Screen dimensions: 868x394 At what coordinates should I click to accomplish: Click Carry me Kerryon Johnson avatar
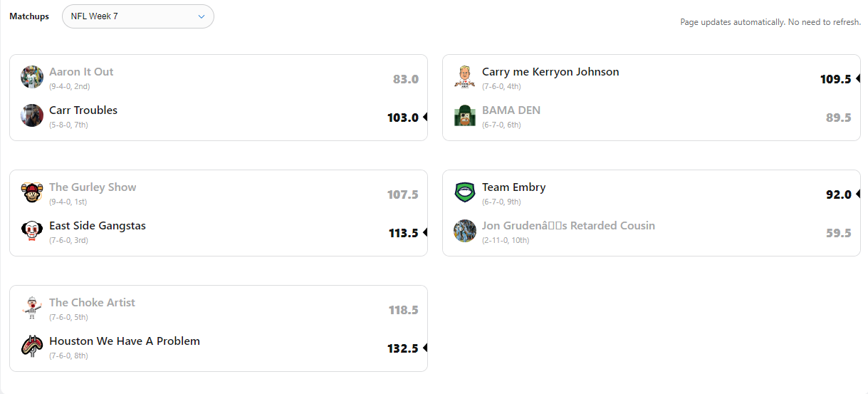[x=465, y=77]
